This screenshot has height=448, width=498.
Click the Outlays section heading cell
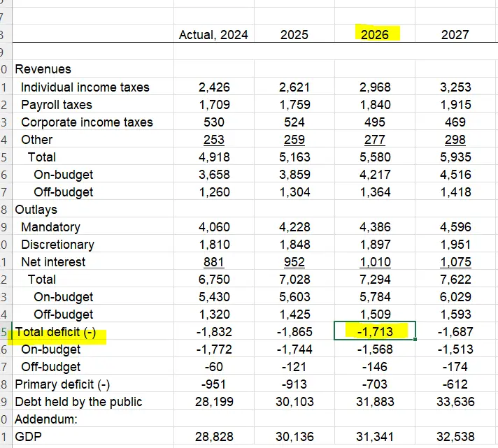tap(36, 210)
